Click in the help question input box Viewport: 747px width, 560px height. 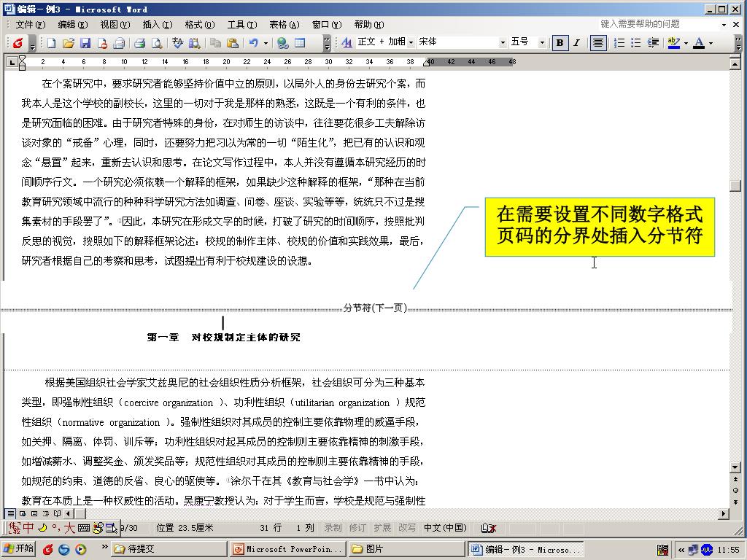659,24
